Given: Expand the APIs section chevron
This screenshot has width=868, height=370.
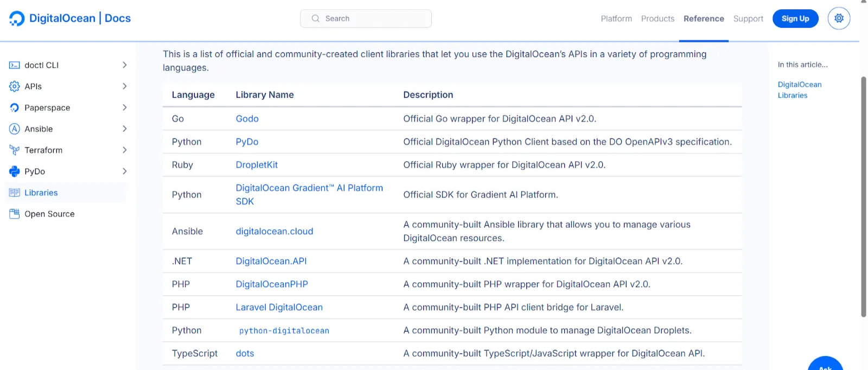Looking at the screenshot, I should [125, 86].
